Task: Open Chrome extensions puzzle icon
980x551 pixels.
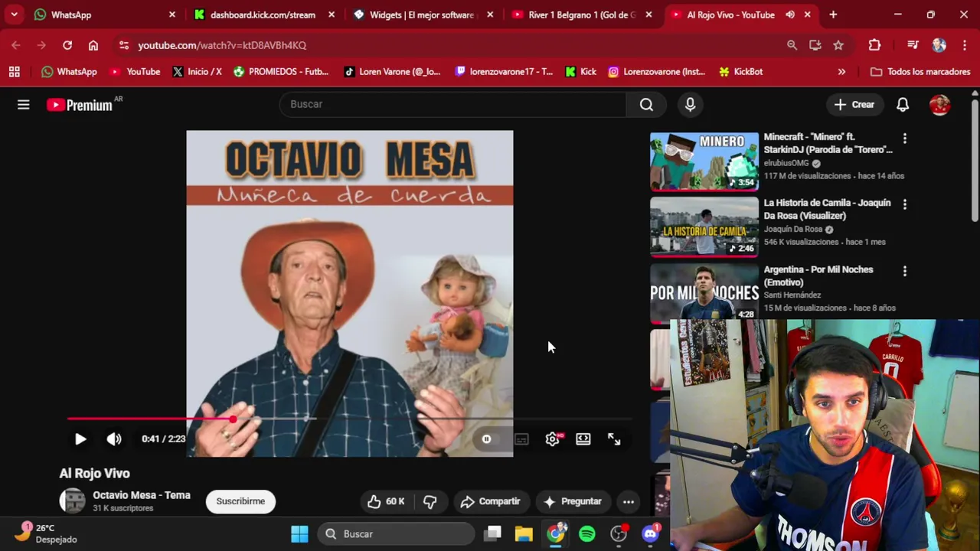Action: tap(874, 45)
